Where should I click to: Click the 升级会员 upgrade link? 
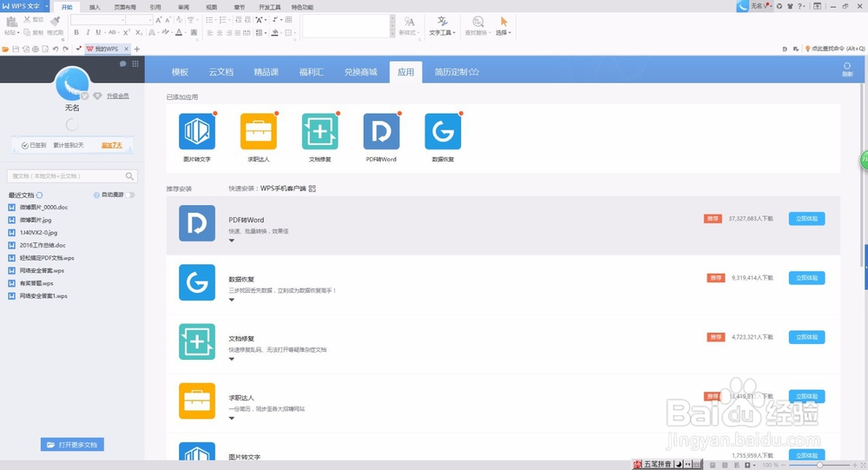(x=118, y=96)
